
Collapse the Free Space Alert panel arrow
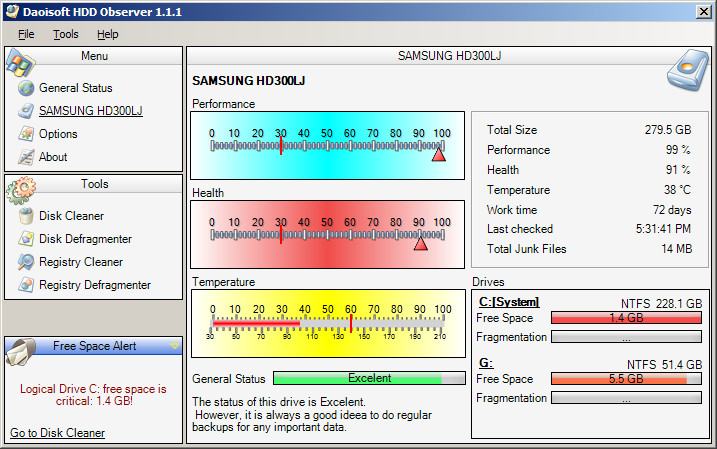pos(174,346)
